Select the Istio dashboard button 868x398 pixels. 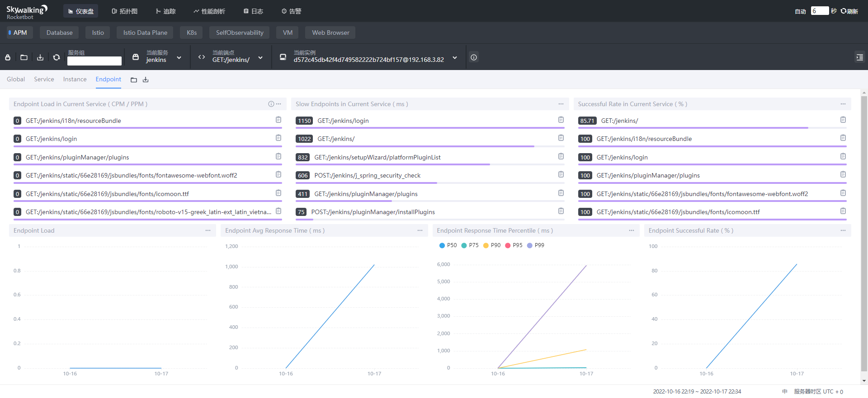98,33
